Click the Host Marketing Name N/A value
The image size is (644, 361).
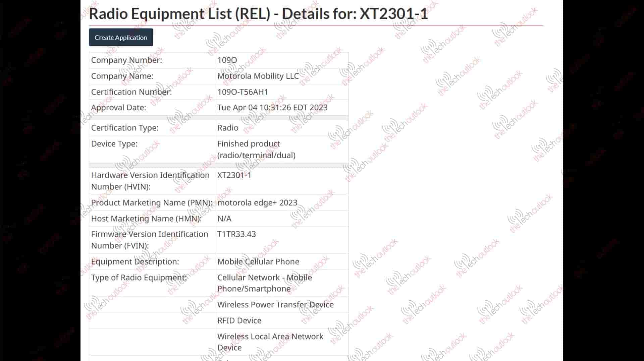pyautogui.click(x=224, y=219)
